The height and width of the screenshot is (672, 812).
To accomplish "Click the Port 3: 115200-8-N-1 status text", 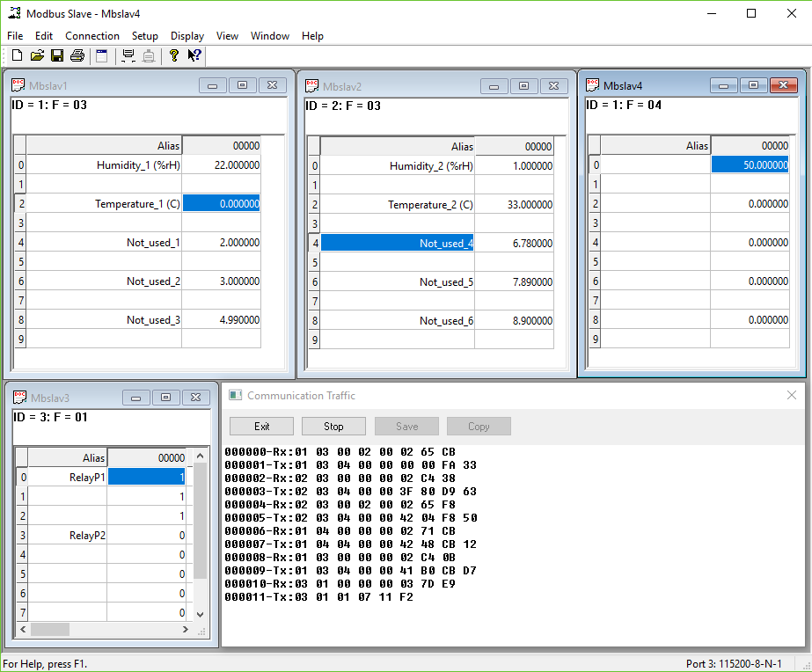I will click(734, 664).
